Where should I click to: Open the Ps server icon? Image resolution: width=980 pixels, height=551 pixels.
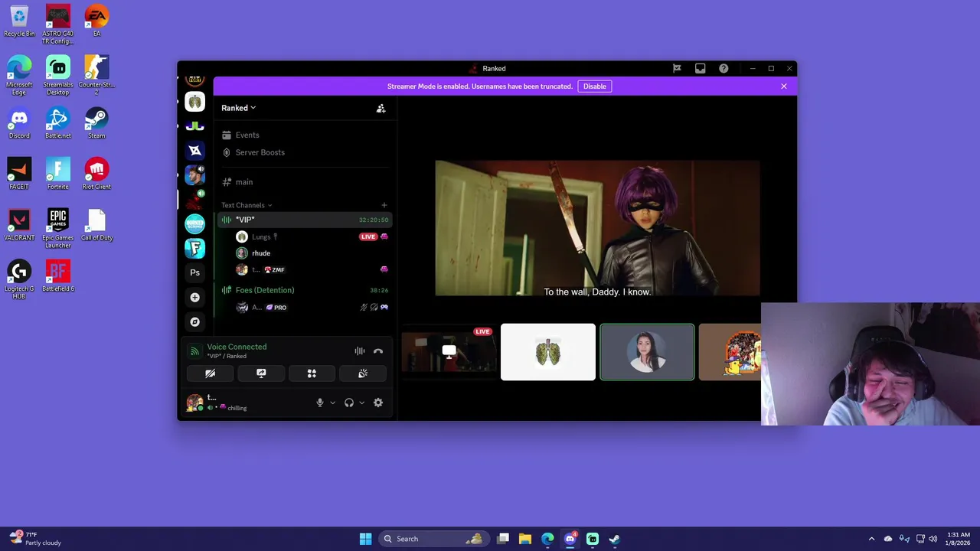(x=195, y=272)
